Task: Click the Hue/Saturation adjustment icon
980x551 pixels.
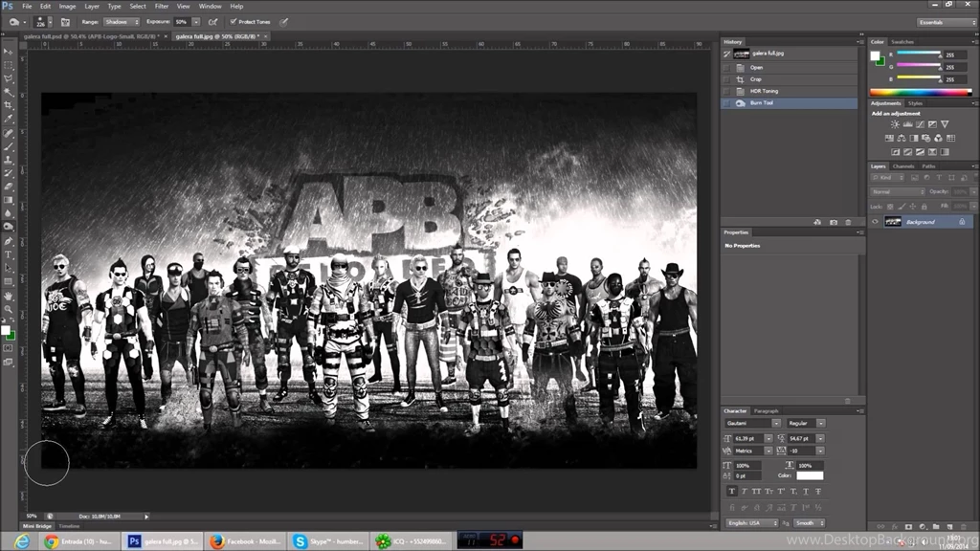Action: tap(889, 139)
